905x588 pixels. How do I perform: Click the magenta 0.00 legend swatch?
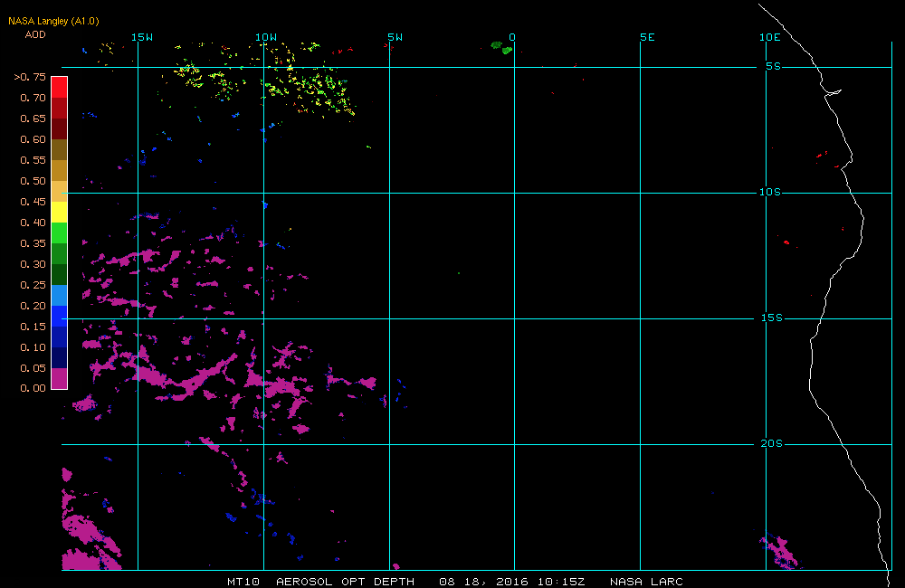pyautogui.click(x=60, y=378)
